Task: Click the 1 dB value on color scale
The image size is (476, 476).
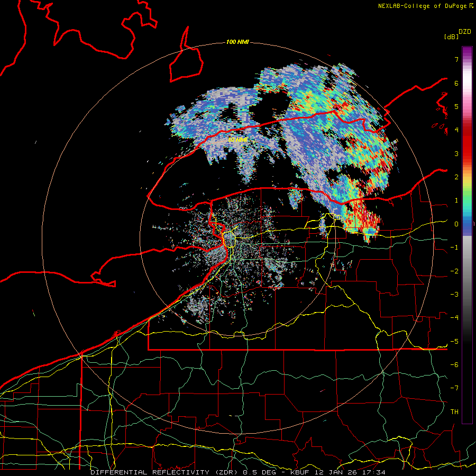Action: tap(456, 200)
